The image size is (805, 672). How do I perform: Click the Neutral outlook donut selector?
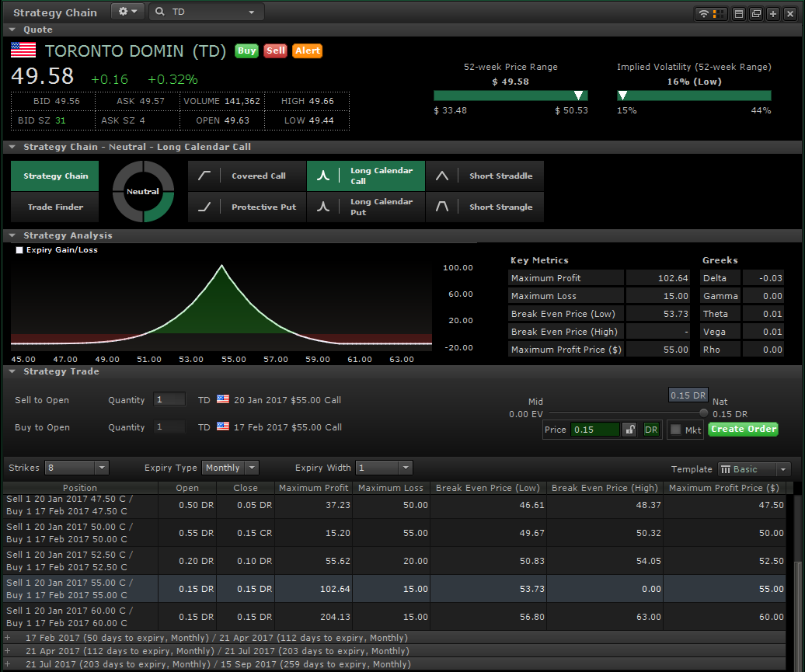coord(143,191)
